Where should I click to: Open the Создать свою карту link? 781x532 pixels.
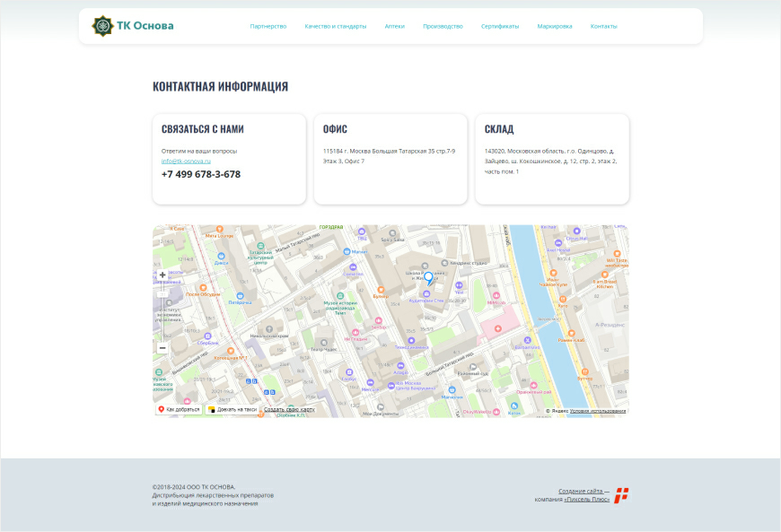[289, 409]
